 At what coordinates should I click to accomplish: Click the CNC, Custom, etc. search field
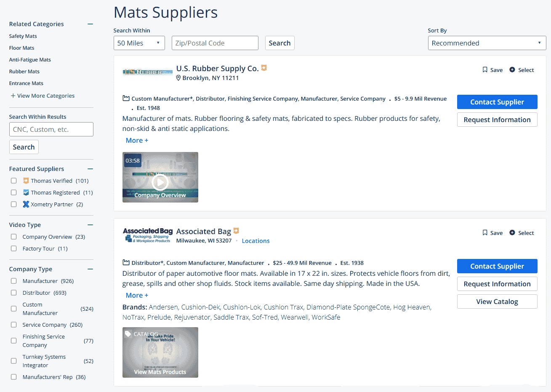51,129
